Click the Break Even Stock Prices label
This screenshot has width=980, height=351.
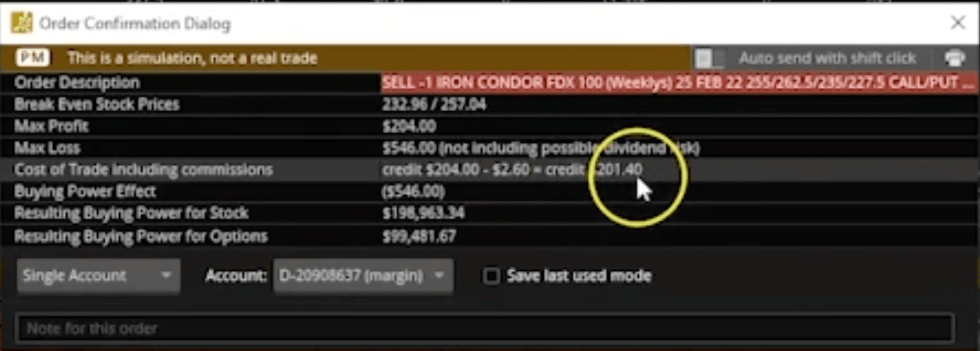coord(96,104)
